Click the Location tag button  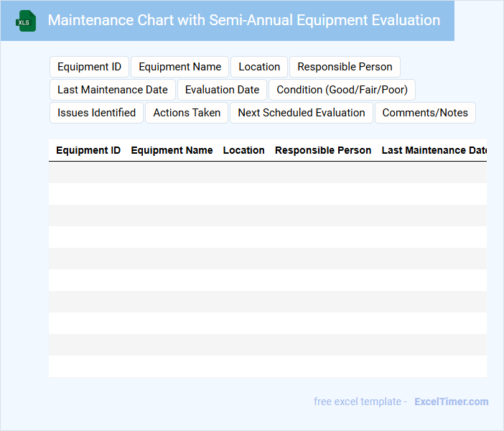click(259, 67)
